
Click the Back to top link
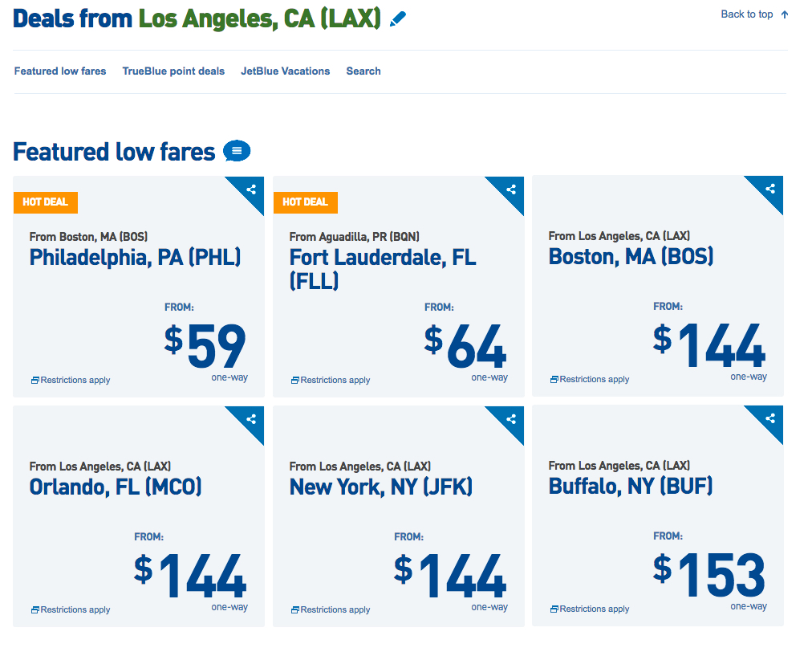pos(747,14)
